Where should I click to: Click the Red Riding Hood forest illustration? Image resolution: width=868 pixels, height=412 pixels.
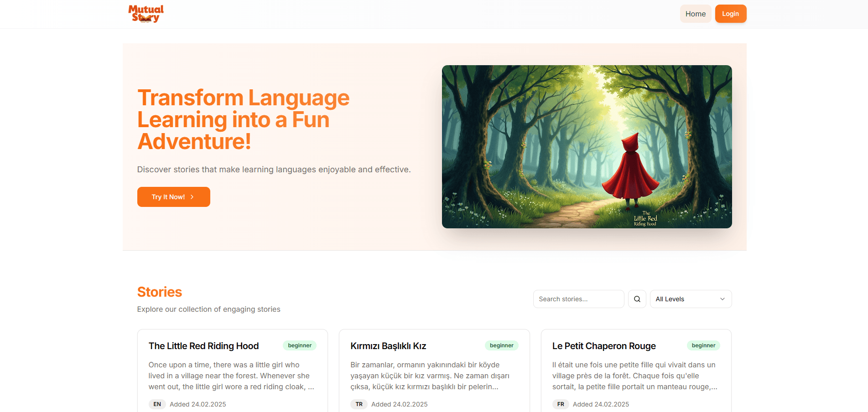[587, 146]
